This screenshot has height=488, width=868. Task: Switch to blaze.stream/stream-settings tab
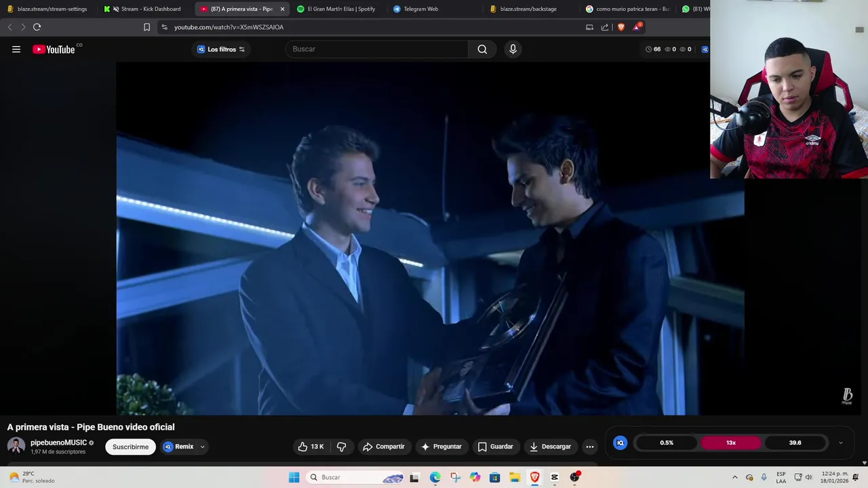pyautogui.click(x=47, y=9)
